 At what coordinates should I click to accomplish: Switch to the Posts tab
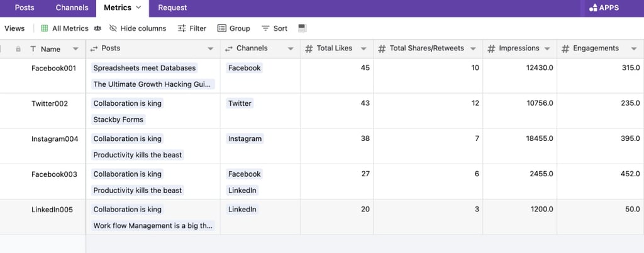(x=25, y=8)
